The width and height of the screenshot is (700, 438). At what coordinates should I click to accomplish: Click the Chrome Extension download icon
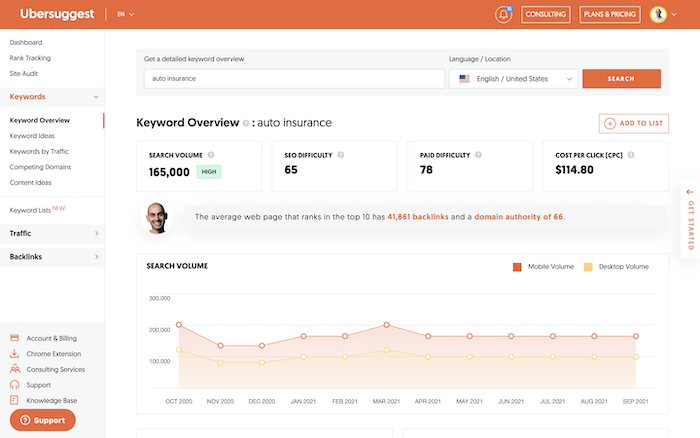click(x=14, y=354)
